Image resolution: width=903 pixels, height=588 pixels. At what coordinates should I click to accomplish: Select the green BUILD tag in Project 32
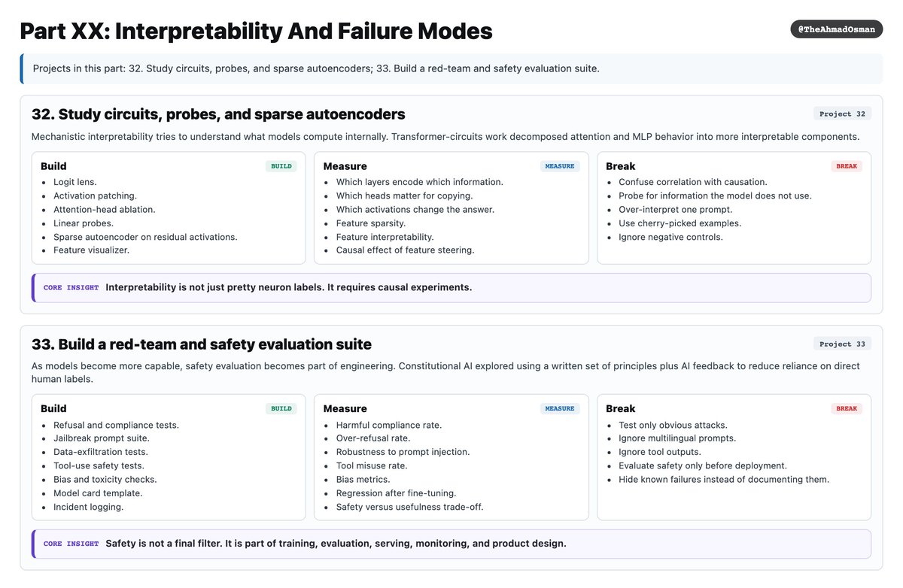(x=281, y=166)
